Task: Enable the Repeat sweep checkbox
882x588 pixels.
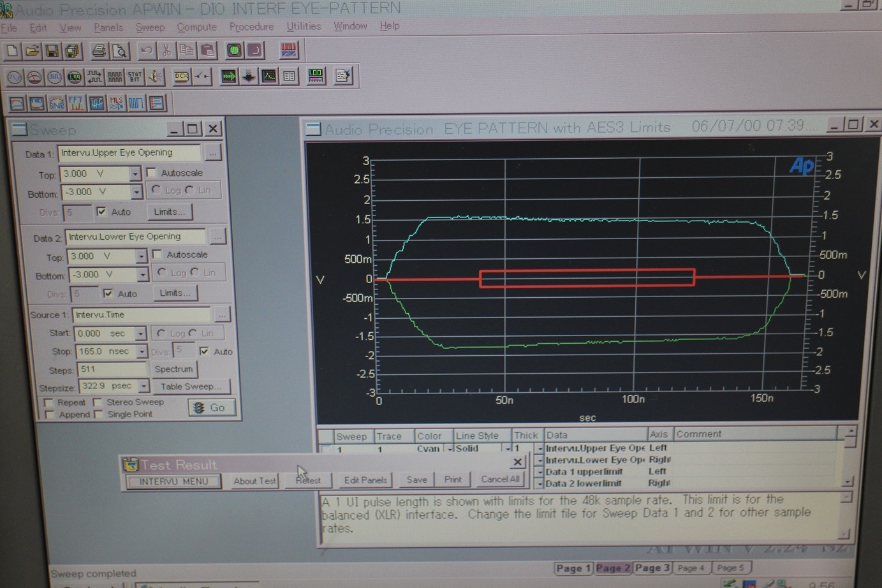Action: [x=48, y=402]
